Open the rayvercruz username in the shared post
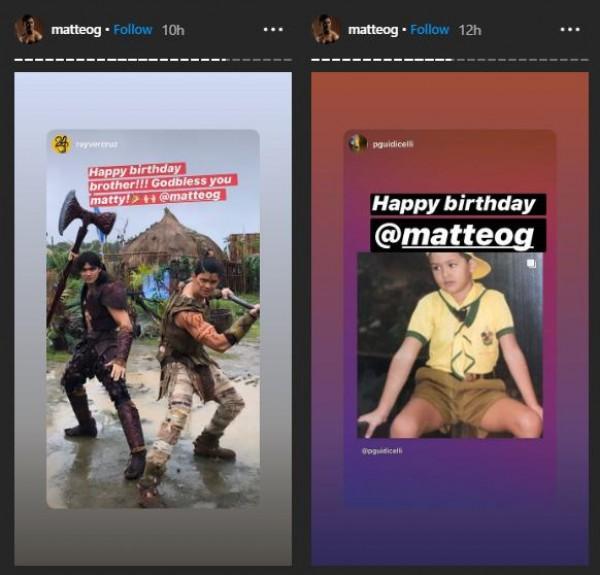 (96, 145)
